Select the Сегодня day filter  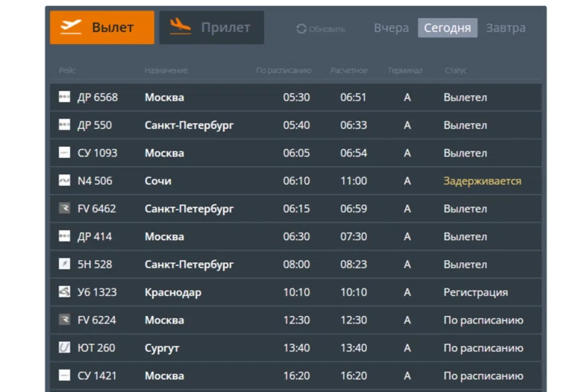pos(447,28)
